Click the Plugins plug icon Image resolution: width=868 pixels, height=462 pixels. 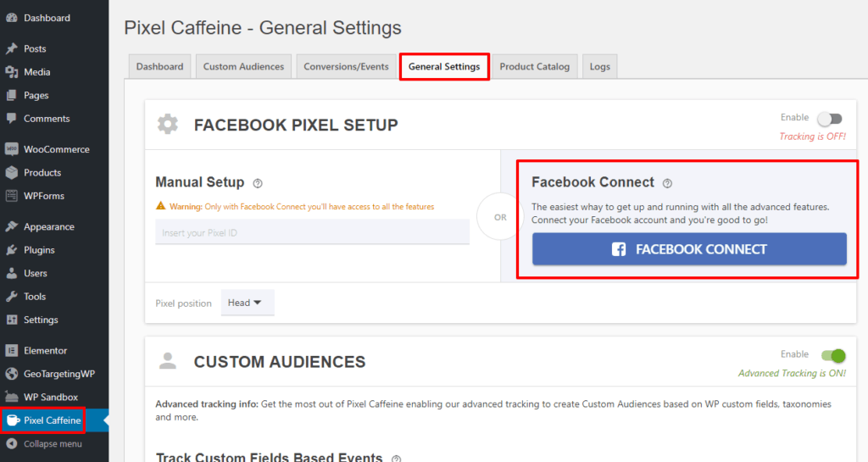[12, 250]
